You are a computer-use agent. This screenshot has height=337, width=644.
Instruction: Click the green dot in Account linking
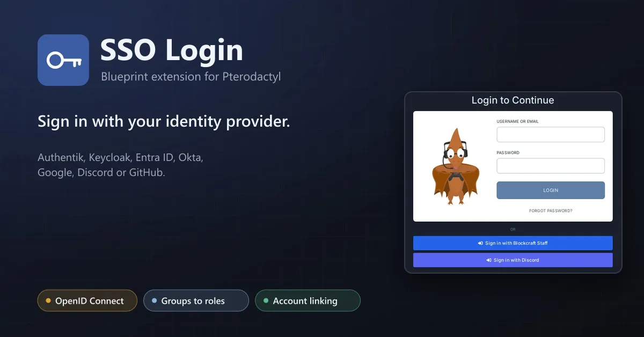click(266, 301)
